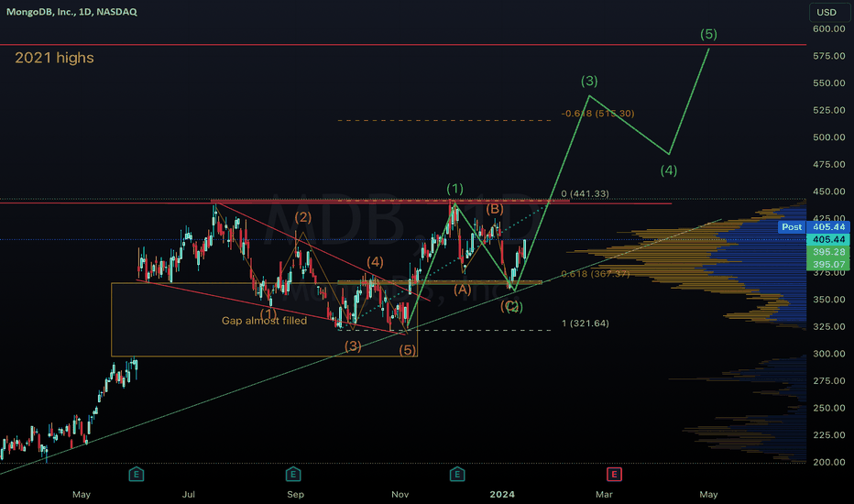Select the 1 (321.64) Fibonacci label
The height and width of the screenshot is (504, 854).
[x=585, y=323]
